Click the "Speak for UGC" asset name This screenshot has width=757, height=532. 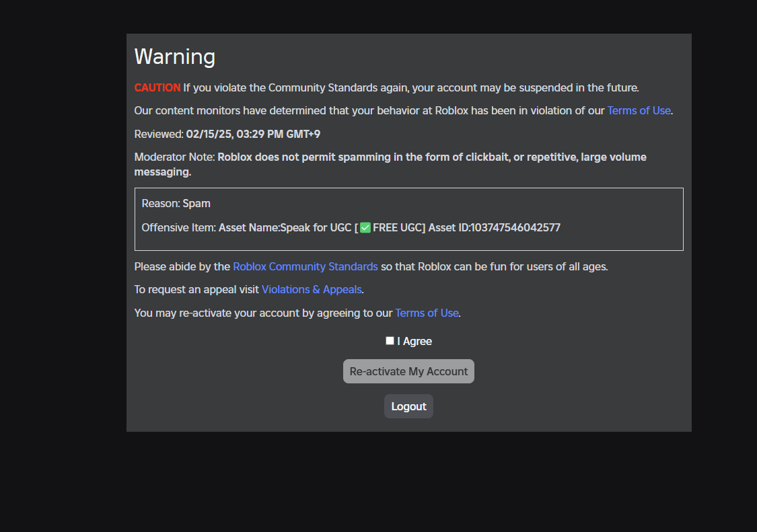click(314, 227)
